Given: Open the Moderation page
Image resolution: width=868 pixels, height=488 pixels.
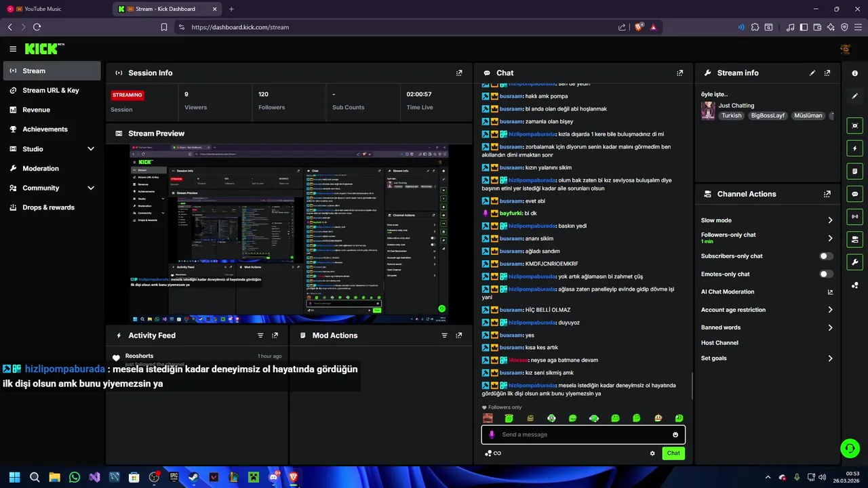Looking at the screenshot, I should coord(52,168).
